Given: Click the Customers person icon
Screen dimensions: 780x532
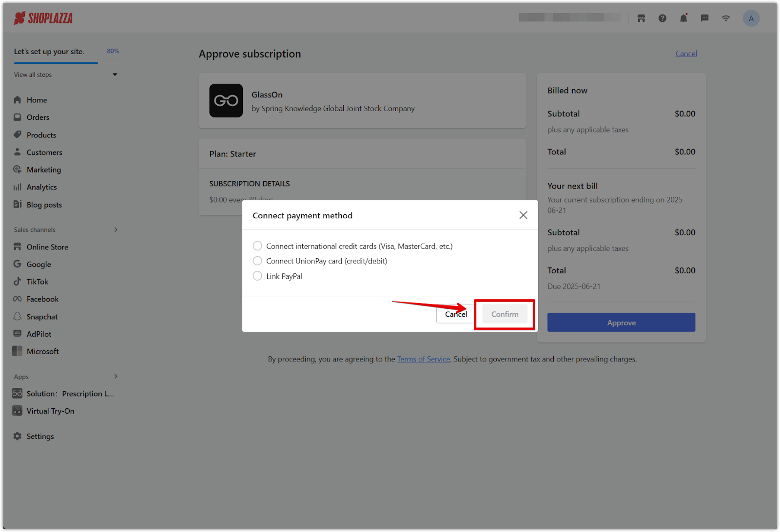Looking at the screenshot, I should tap(18, 152).
